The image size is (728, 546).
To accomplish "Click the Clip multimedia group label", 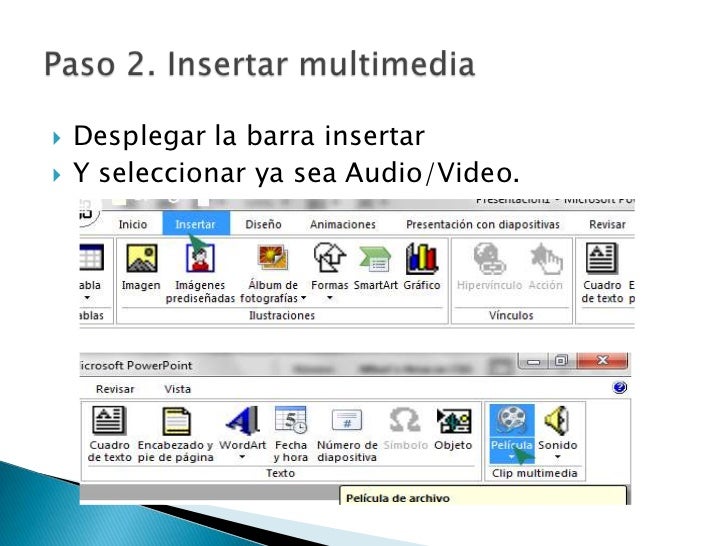I will click(534, 473).
